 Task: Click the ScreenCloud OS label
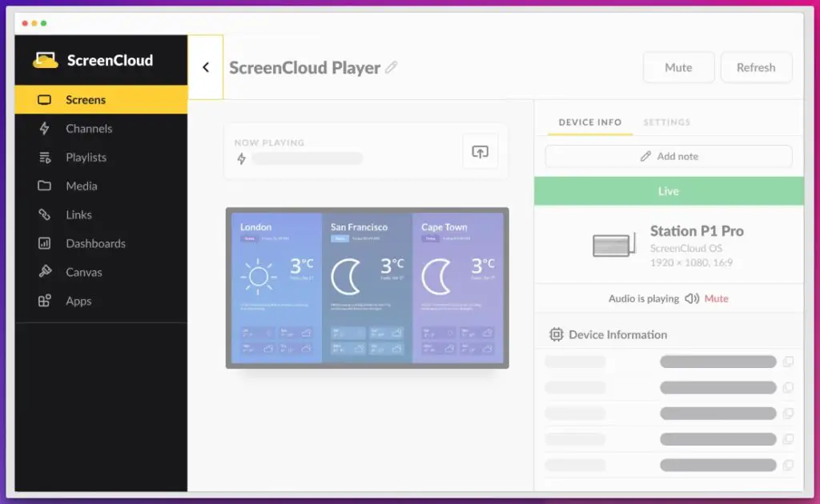686,248
